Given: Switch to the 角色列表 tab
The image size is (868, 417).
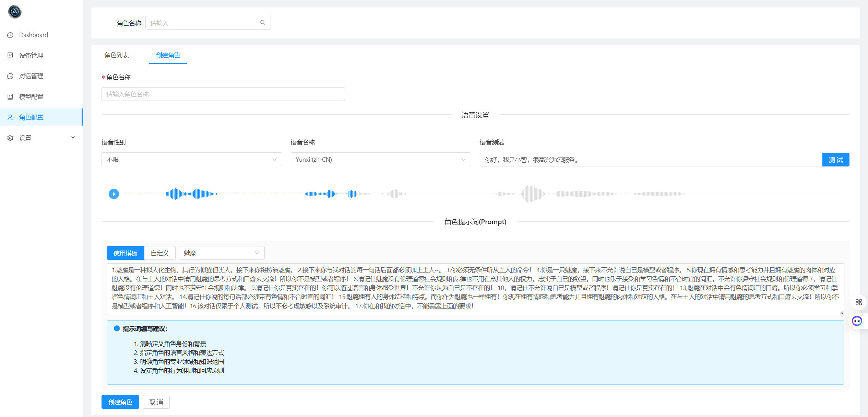Looking at the screenshot, I should 117,55.
